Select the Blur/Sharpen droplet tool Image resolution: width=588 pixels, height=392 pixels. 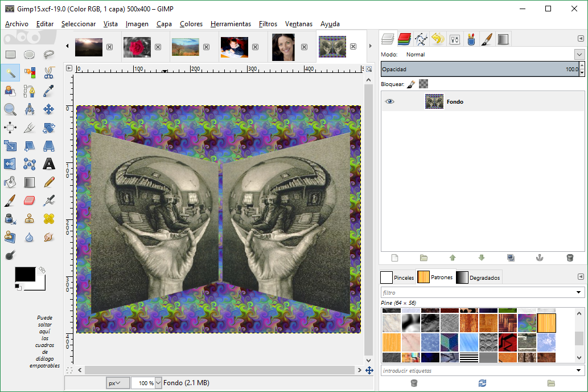[x=29, y=237]
